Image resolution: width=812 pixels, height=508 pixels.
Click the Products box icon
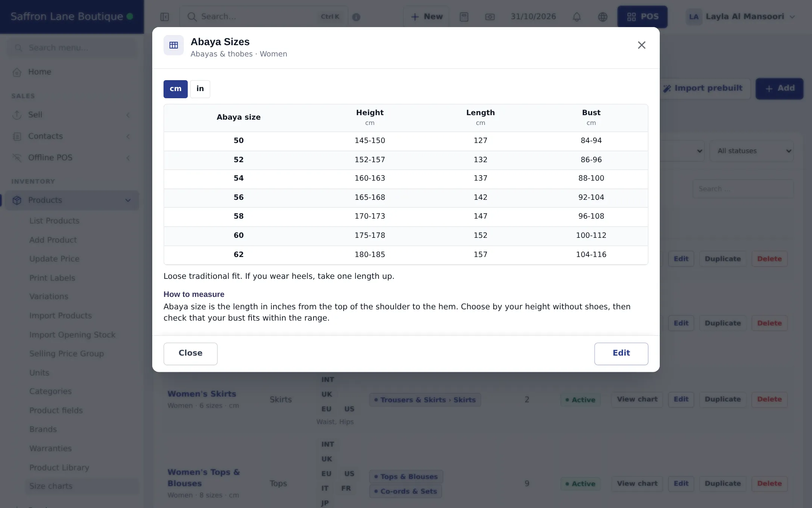click(x=17, y=201)
